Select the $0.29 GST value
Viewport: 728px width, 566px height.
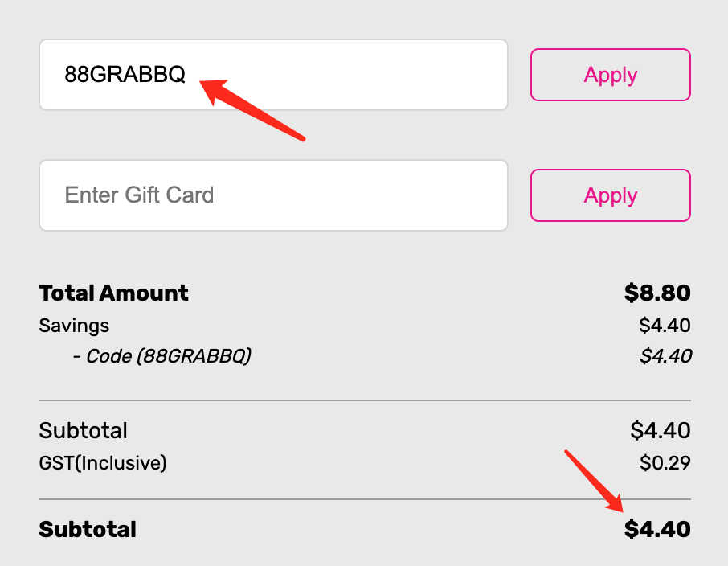[x=665, y=463]
